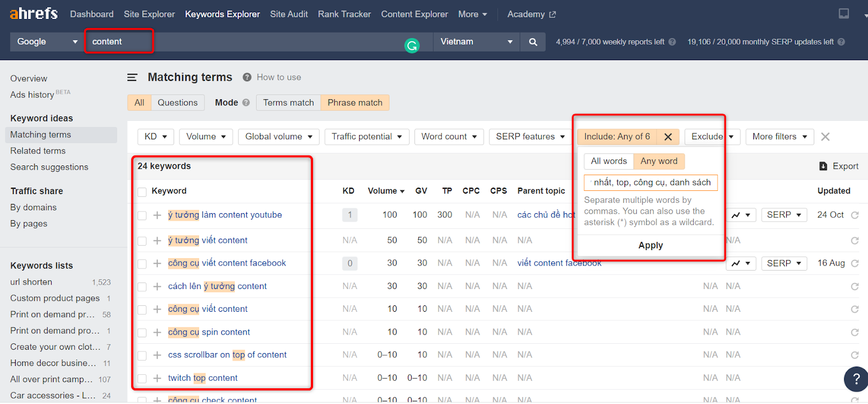Check 'ý tưởng viết content' row checkbox

pyautogui.click(x=142, y=241)
